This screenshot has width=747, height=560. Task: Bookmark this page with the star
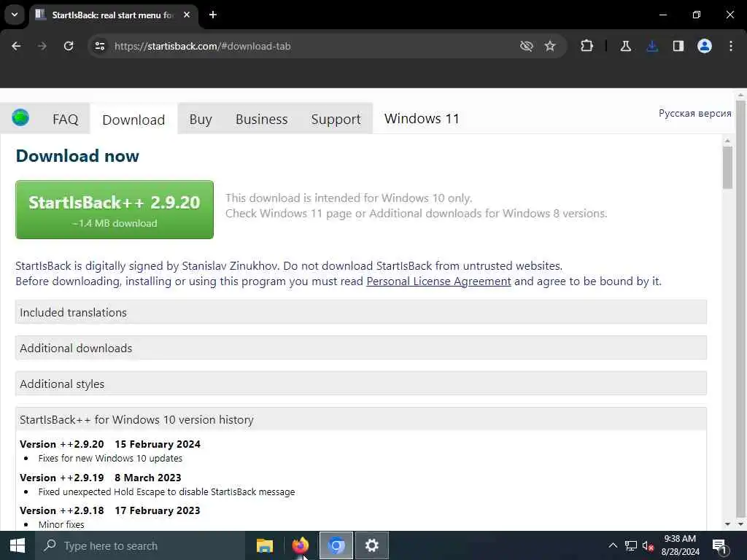pos(550,46)
